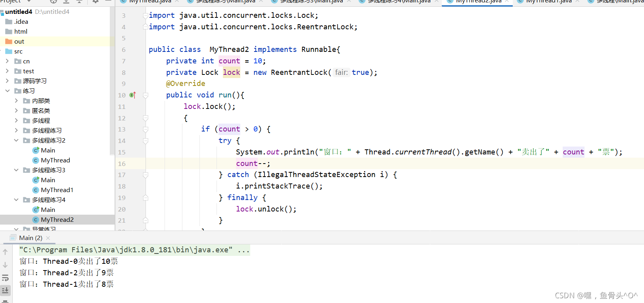This screenshot has width=644, height=303.
Task: Toggle scroll to end in Run console
Action: (x=5, y=290)
